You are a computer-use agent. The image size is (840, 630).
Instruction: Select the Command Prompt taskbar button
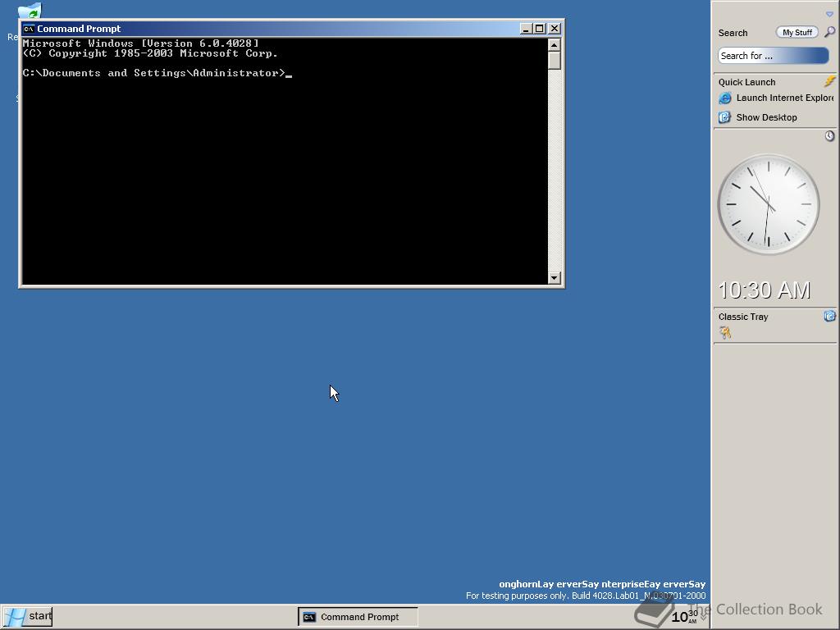tap(358, 617)
